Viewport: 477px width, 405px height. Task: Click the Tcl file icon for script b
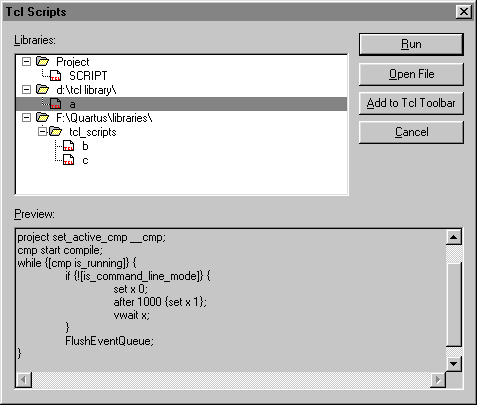coord(69,146)
